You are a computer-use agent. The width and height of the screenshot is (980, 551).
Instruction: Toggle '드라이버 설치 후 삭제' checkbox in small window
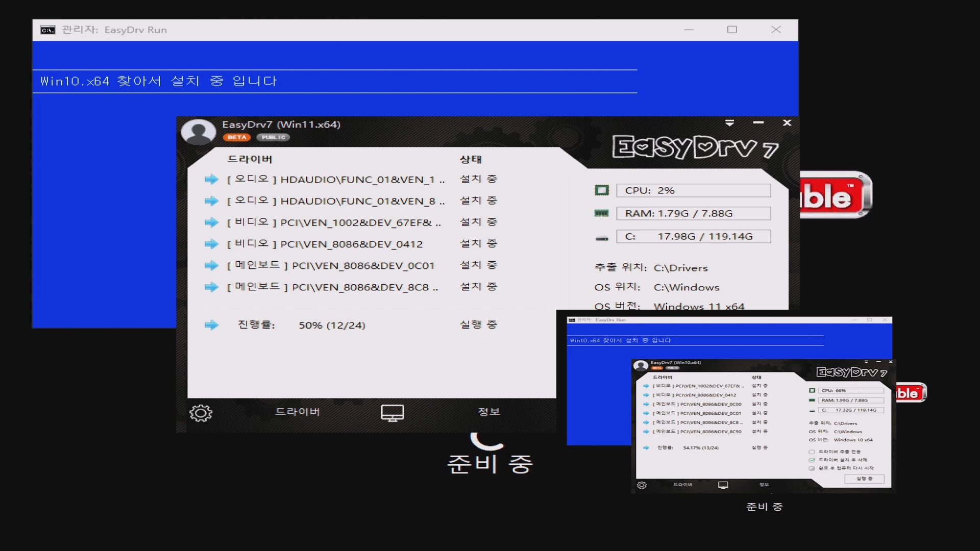click(812, 460)
